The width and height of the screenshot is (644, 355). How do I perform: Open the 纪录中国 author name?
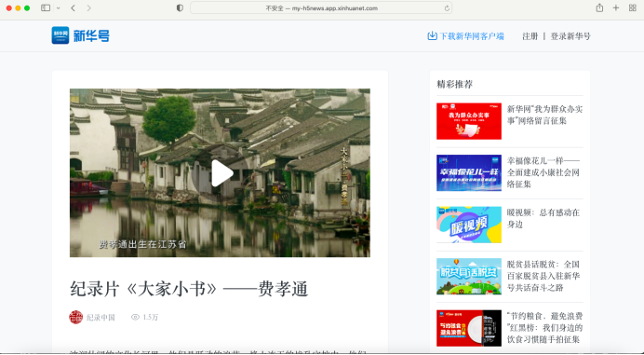(x=101, y=318)
